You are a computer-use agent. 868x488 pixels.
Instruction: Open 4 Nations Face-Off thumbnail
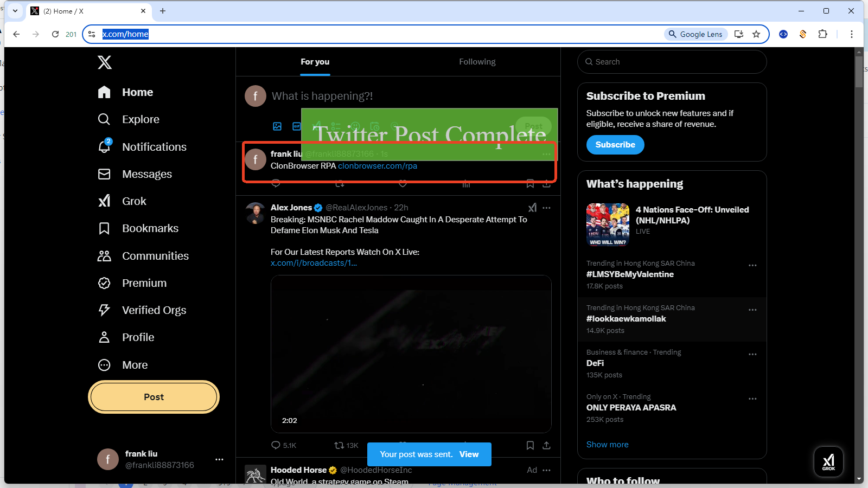point(608,224)
